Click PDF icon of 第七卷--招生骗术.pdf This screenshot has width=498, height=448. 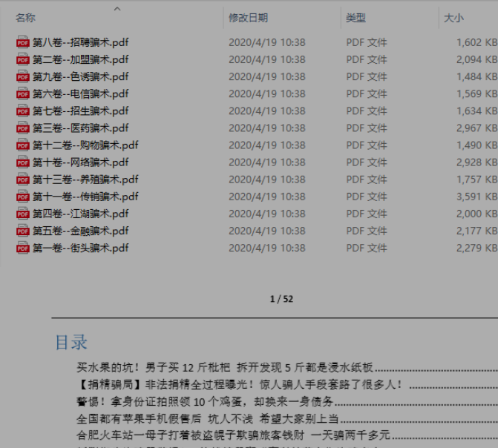tap(22, 111)
